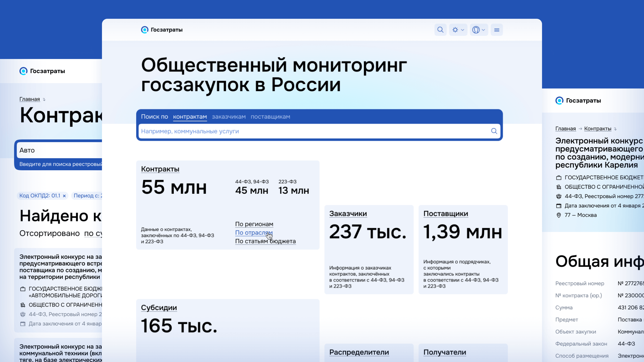
Task: Switch search to поставщикам tab
Action: tap(270, 116)
